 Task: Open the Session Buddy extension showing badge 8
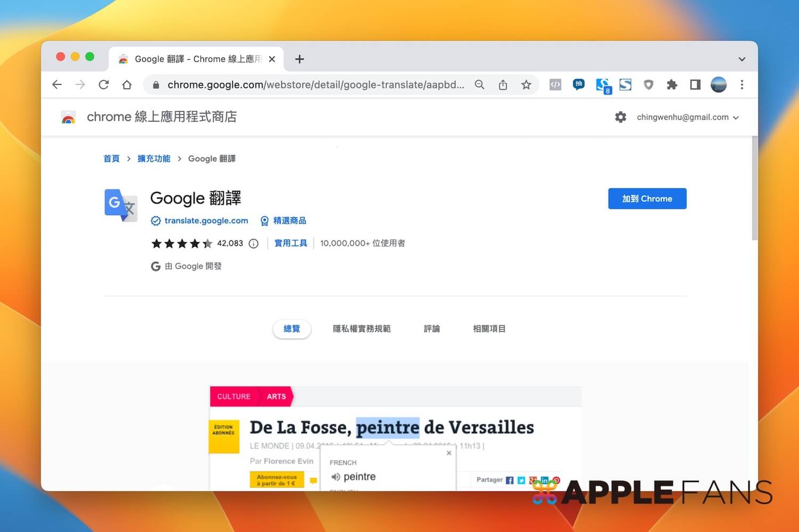pos(604,84)
